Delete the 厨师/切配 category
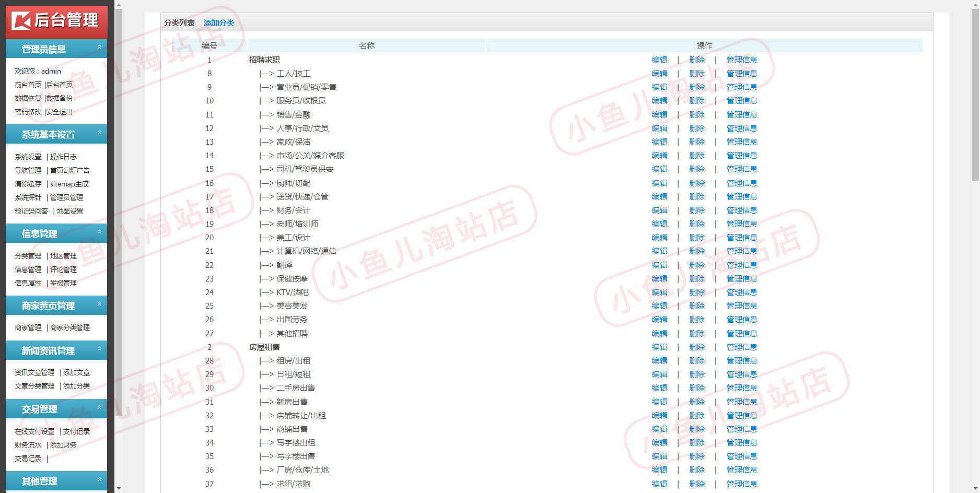This screenshot has height=493, width=980. (697, 183)
